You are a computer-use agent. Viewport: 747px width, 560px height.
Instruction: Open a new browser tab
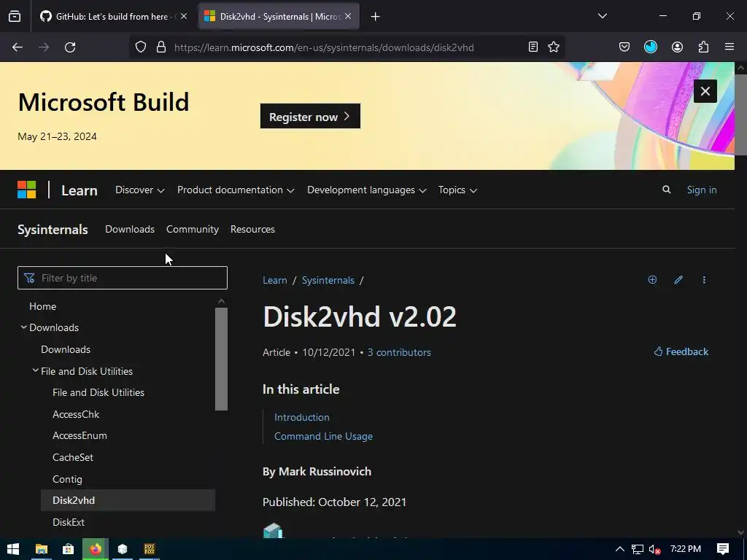coord(376,17)
